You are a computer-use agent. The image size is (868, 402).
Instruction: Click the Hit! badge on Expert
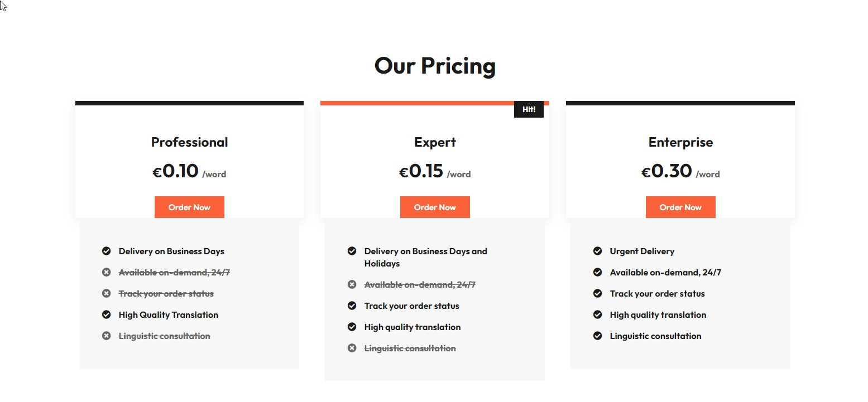[x=529, y=109]
